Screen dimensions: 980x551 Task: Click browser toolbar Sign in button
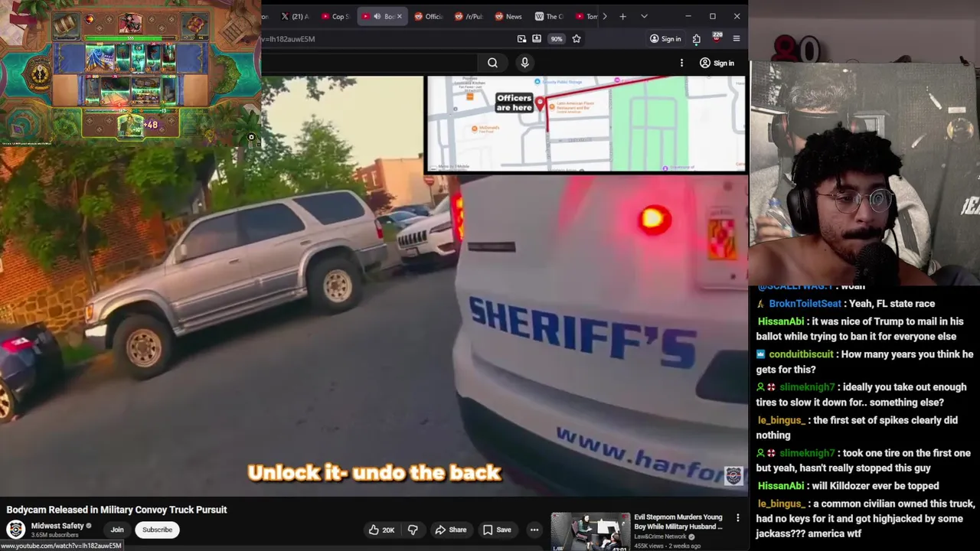665,39
